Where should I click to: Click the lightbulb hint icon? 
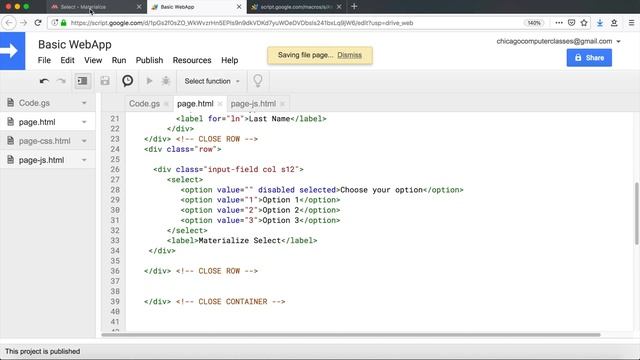point(258,81)
